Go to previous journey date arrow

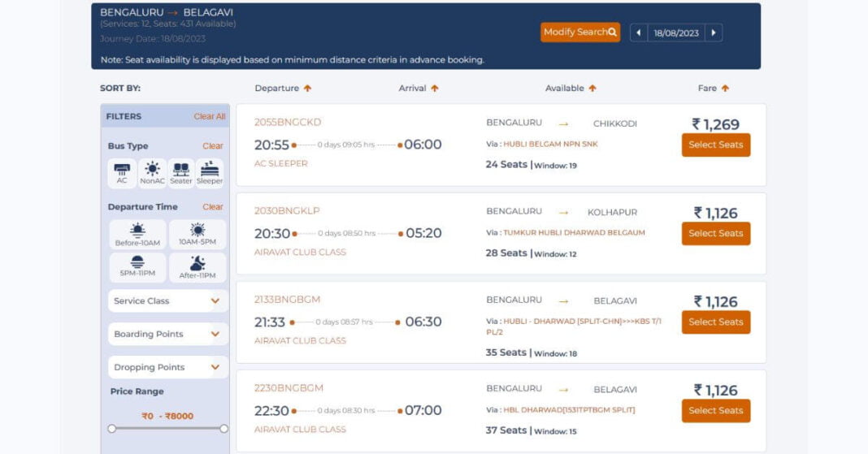tap(639, 32)
